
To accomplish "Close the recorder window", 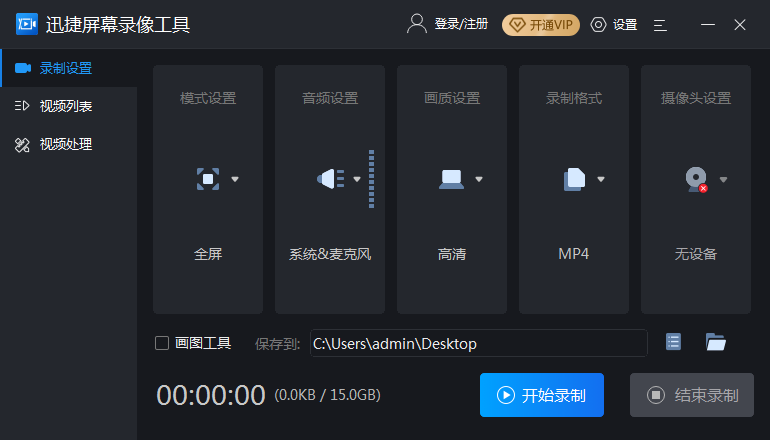I will pyautogui.click(x=740, y=25).
